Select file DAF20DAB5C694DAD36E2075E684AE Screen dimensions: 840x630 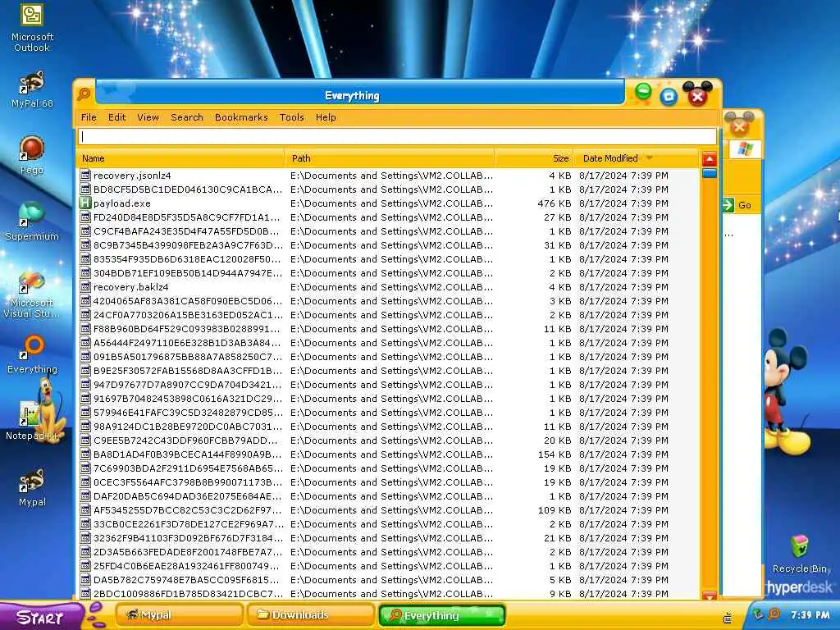[x=388, y=496]
